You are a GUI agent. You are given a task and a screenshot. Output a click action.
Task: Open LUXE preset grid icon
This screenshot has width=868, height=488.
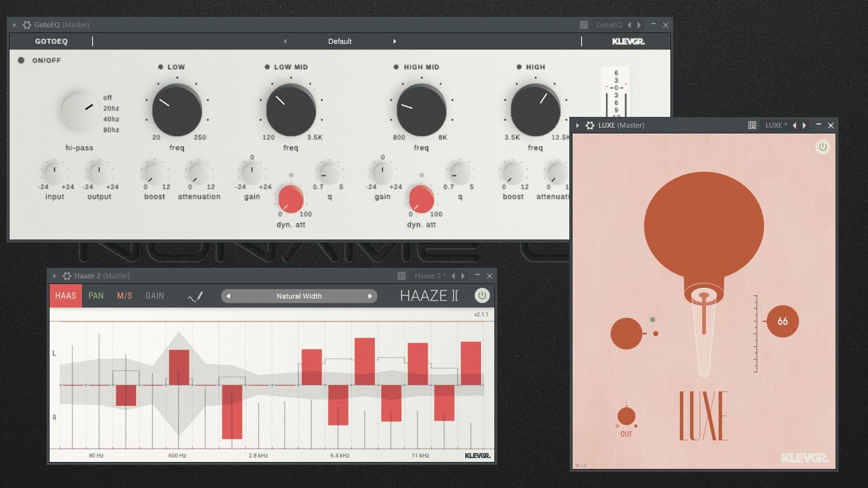click(x=752, y=125)
